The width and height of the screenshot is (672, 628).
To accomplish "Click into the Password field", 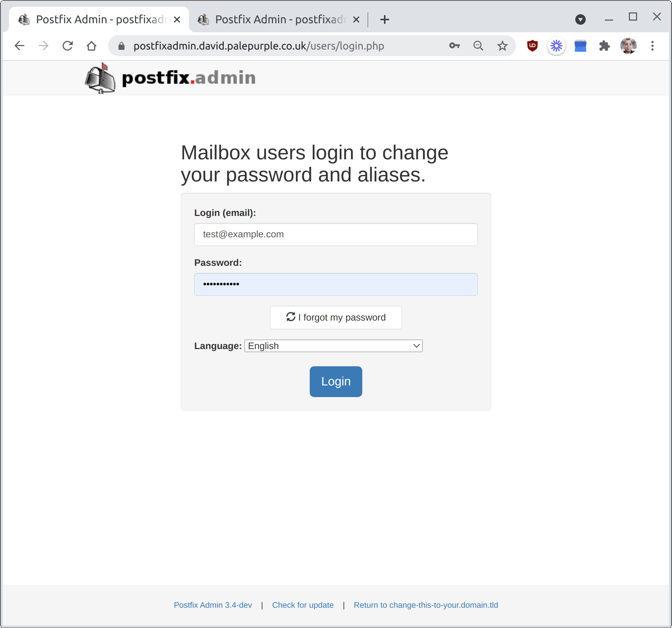I will pyautogui.click(x=336, y=284).
